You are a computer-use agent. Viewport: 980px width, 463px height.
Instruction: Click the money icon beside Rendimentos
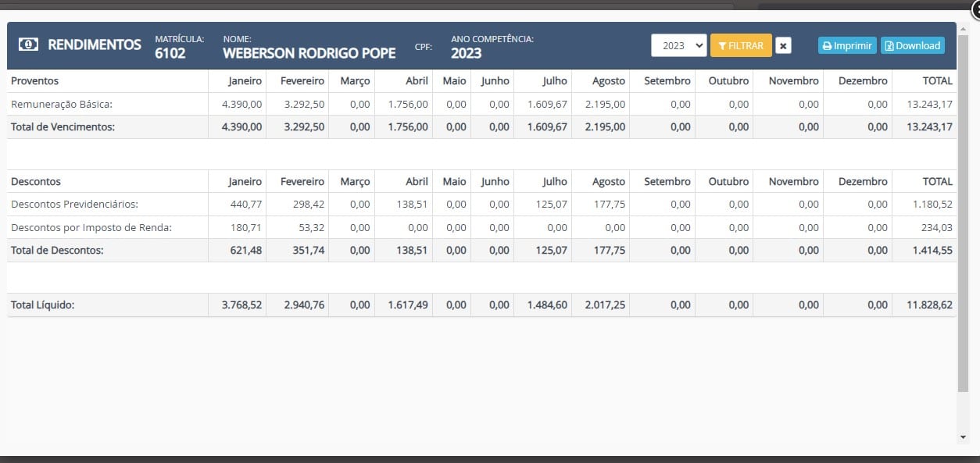point(29,45)
